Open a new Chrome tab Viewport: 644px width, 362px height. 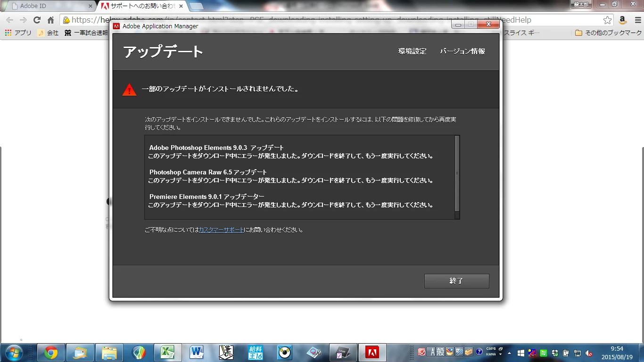196,6
